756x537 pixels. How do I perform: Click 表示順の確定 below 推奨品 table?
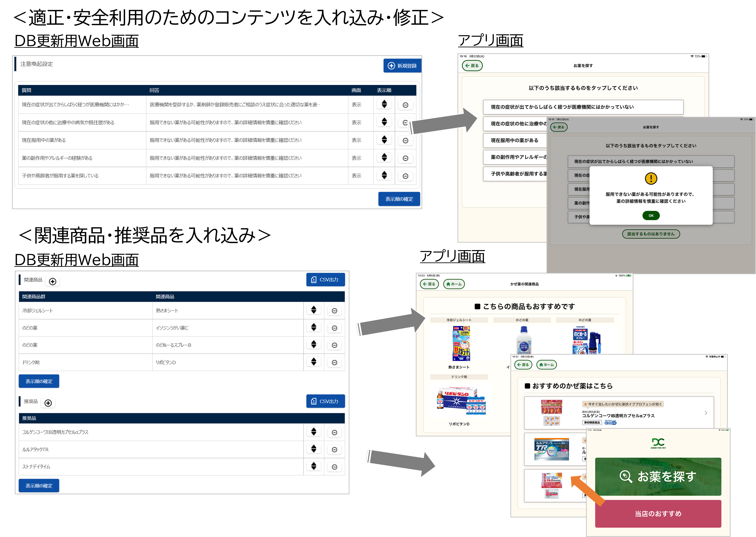point(39,485)
